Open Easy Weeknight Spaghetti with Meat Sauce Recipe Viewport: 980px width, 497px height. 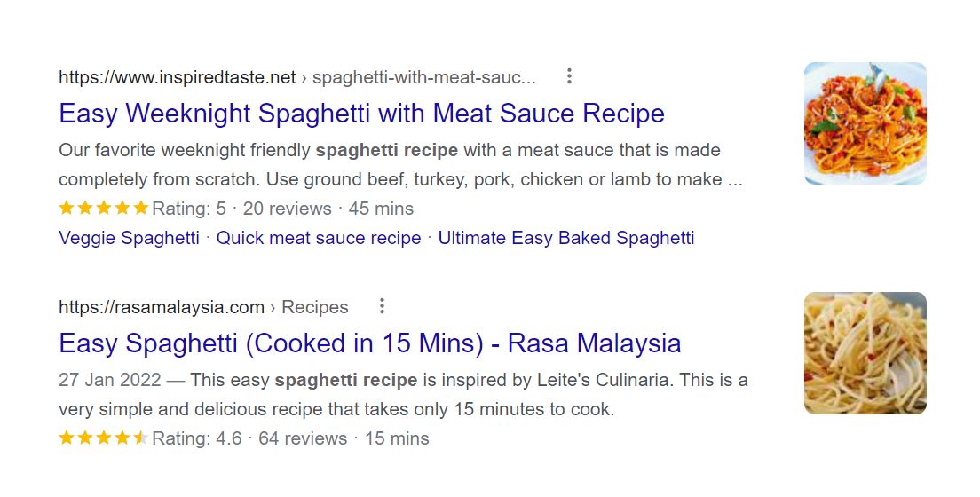(361, 114)
